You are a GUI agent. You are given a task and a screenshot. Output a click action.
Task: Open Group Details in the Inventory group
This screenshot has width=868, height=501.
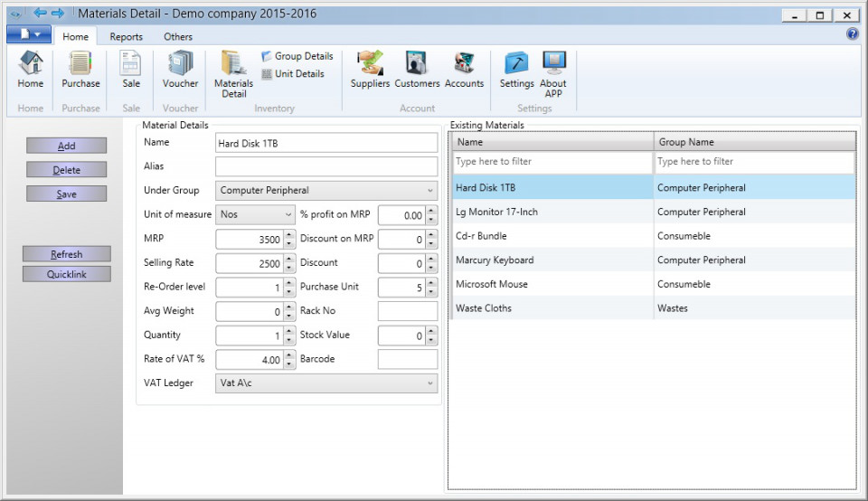point(297,56)
